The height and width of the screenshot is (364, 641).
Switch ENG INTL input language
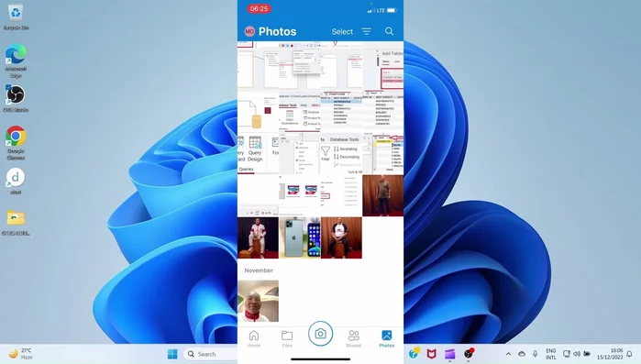click(550, 354)
